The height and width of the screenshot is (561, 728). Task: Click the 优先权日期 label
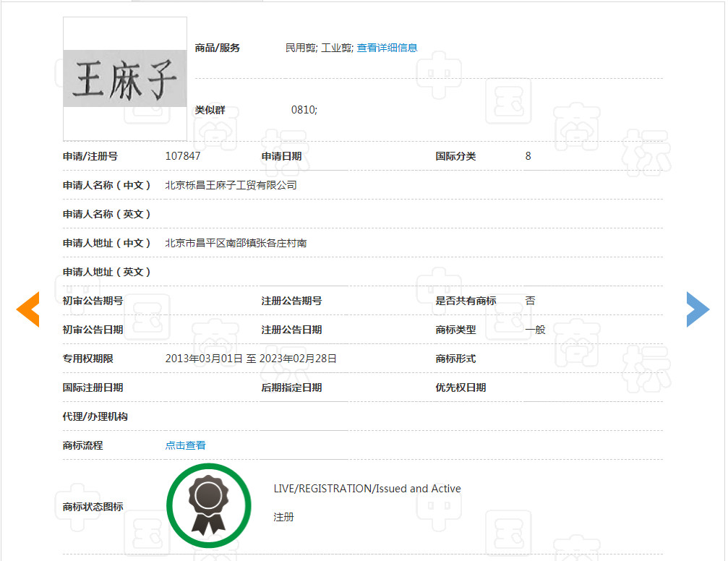click(461, 387)
